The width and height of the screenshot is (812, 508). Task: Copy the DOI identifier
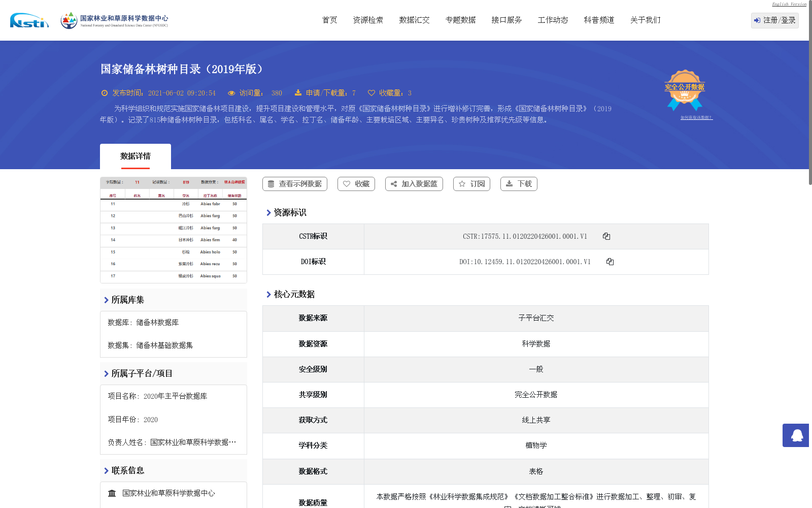[x=610, y=262]
